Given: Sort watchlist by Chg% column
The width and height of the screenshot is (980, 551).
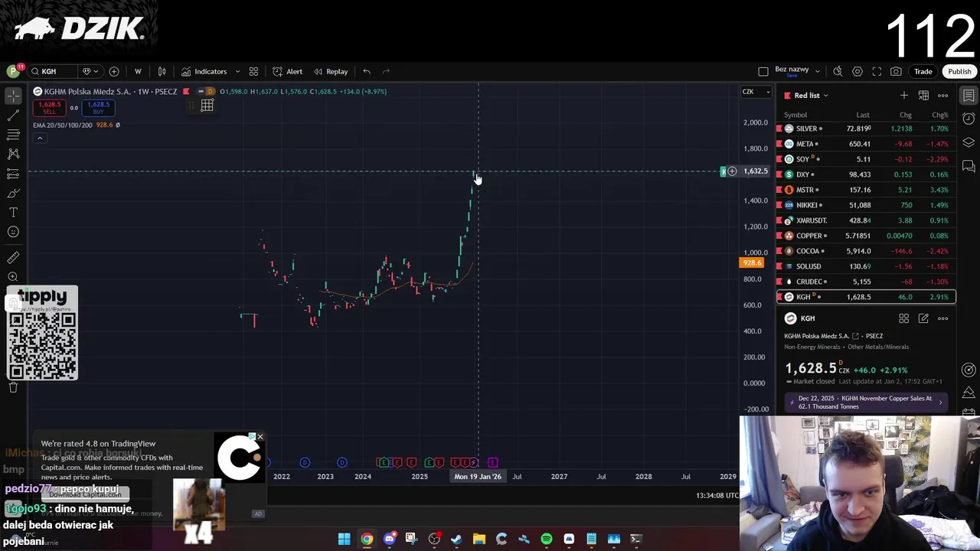Looking at the screenshot, I should pyautogui.click(x=939, y=115).
